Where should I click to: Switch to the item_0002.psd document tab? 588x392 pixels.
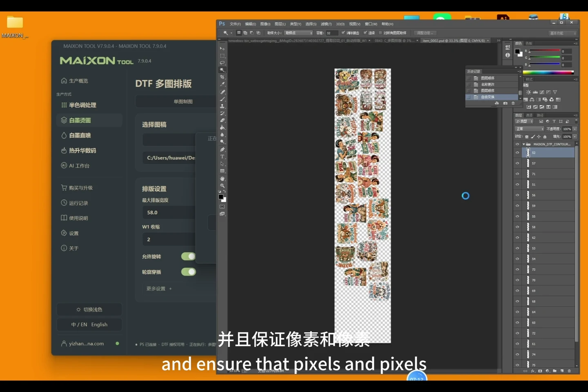pos(456,41)
